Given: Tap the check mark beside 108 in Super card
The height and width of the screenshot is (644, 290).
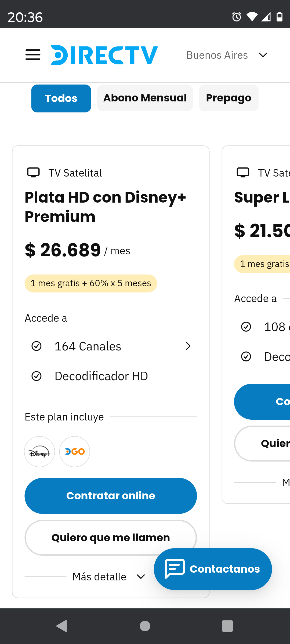Looking at the screenshot, I should point(246,327).
